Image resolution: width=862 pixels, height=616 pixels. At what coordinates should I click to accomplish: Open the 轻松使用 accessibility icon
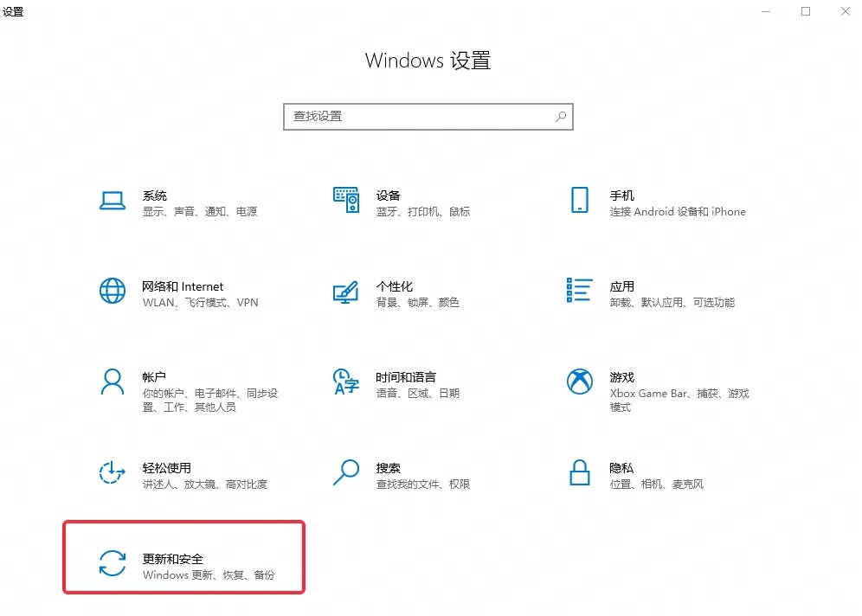[113, 473]
